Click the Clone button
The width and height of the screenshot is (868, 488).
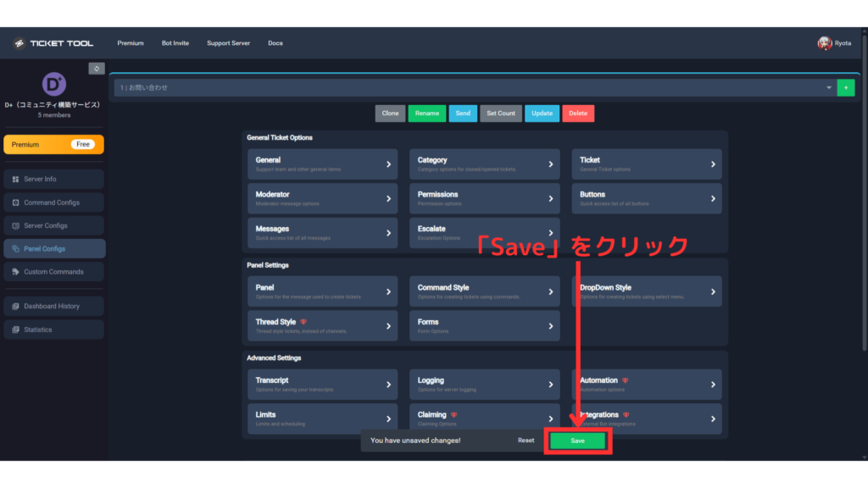pyautogui.click(x=390, y=114)
